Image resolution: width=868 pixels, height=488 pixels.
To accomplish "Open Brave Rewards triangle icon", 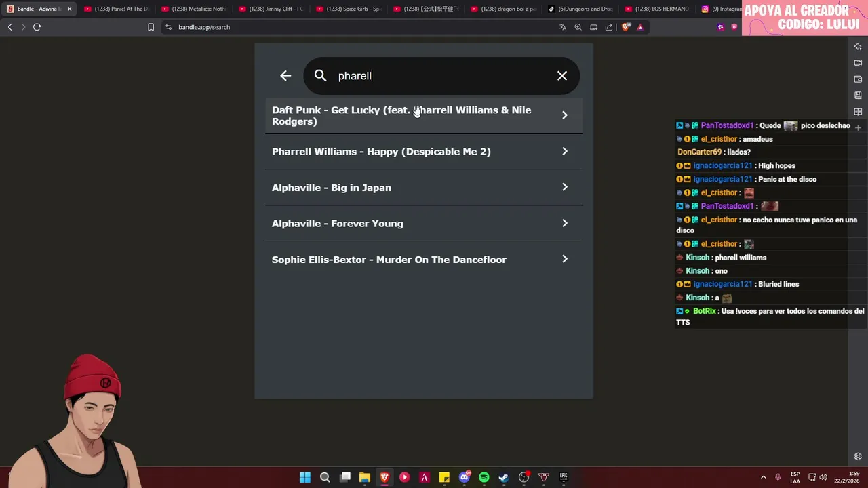I will pos(639,27).
